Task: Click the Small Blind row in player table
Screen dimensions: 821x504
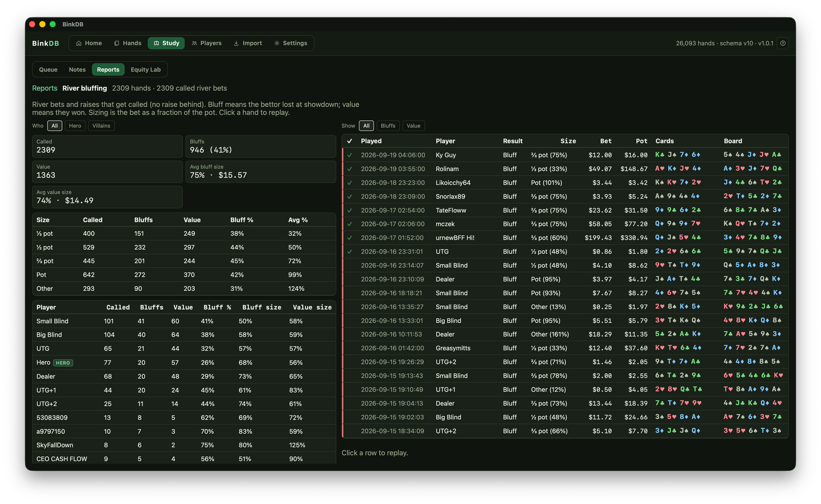Action: (184, 321)
